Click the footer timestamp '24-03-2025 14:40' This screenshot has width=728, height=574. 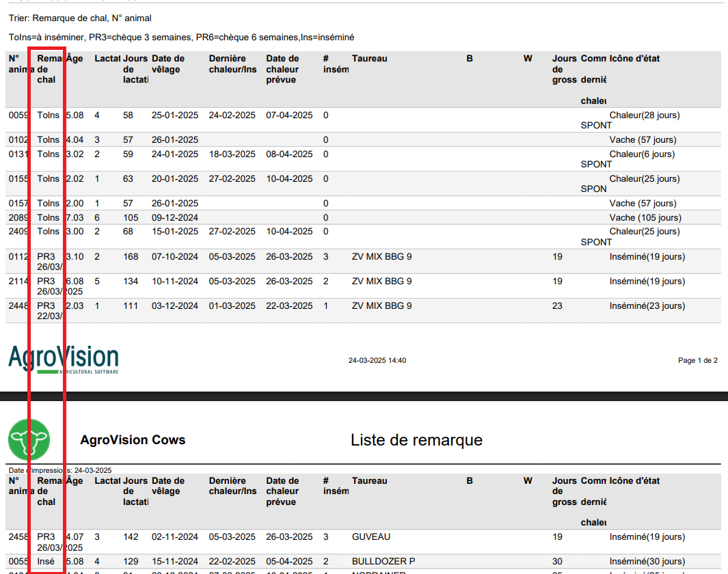coord(377,361)
